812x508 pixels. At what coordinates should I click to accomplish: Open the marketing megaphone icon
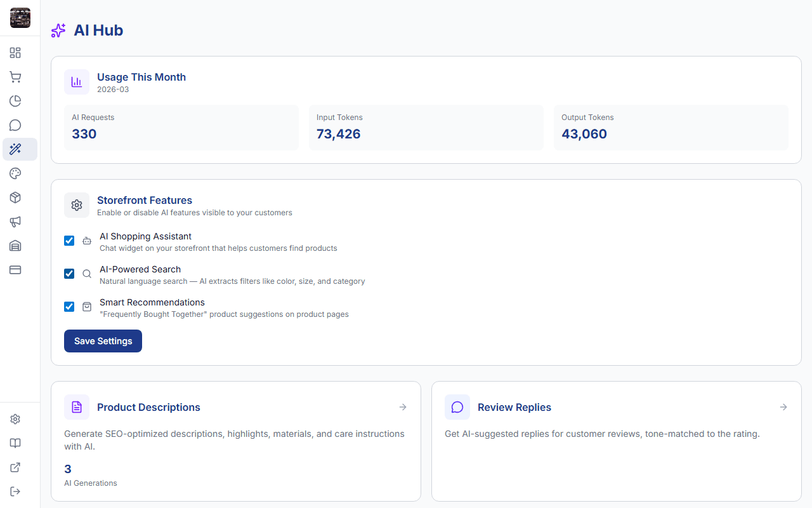[x=15, y=222]
